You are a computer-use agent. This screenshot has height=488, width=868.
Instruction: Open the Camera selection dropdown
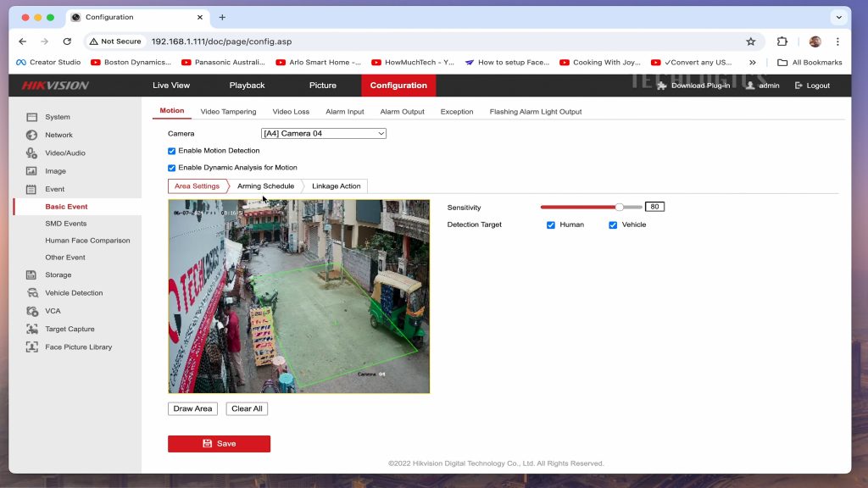click(x=323, y=134)
